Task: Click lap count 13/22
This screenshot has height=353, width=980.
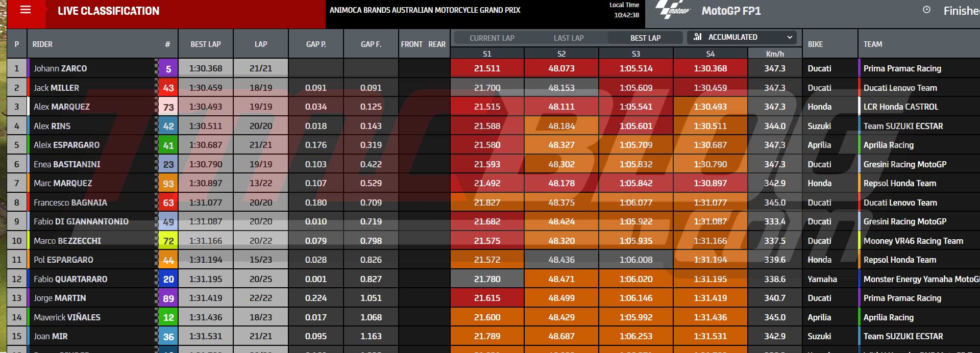Action: coord(261,183)
